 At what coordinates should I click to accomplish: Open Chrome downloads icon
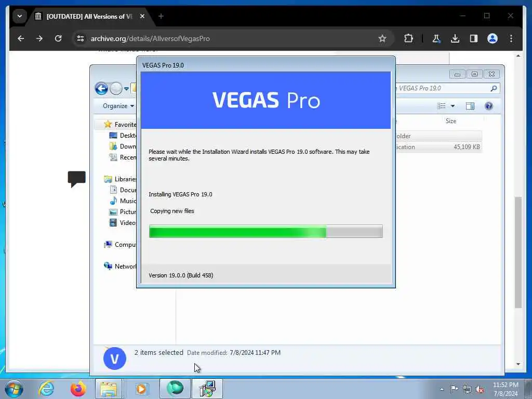click(x=455, y=38)
